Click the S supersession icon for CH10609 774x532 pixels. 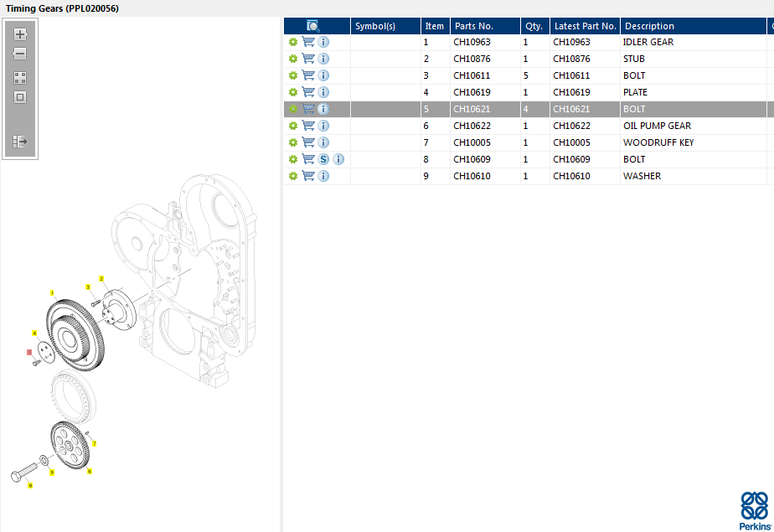pos(323,159)
